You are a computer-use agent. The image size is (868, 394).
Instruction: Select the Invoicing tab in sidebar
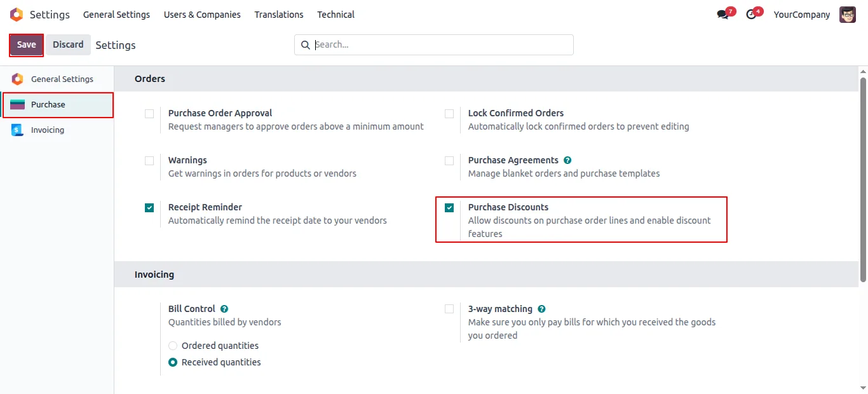[57, 130]
